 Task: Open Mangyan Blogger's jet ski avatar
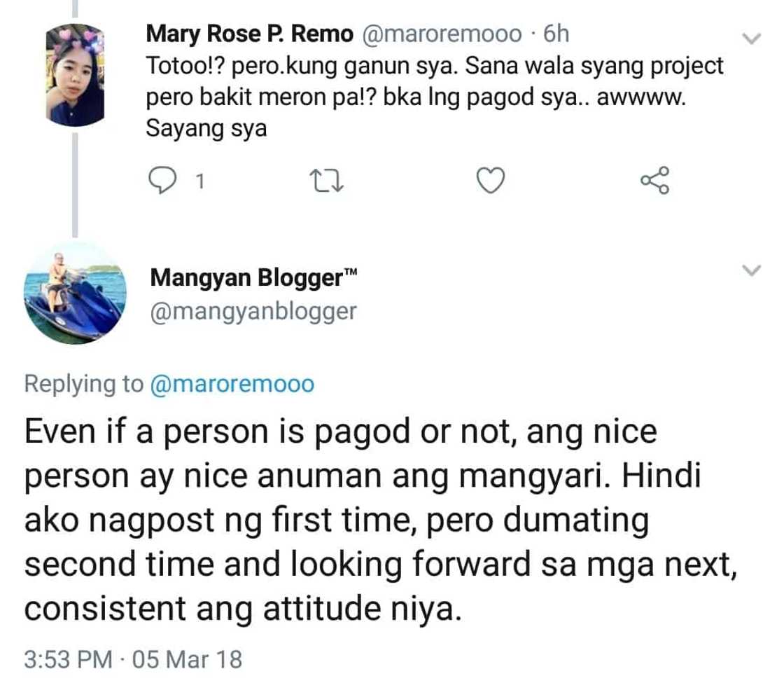click(74, 294)
